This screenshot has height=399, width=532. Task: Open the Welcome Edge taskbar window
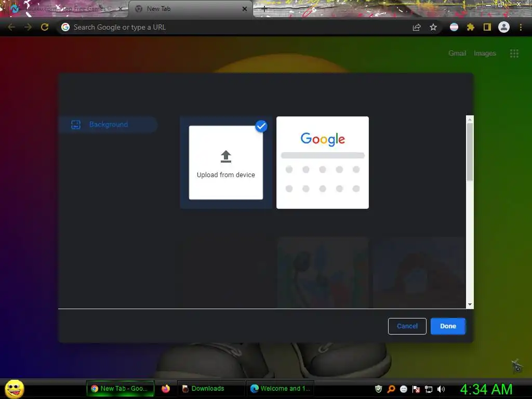click(280, 389)
